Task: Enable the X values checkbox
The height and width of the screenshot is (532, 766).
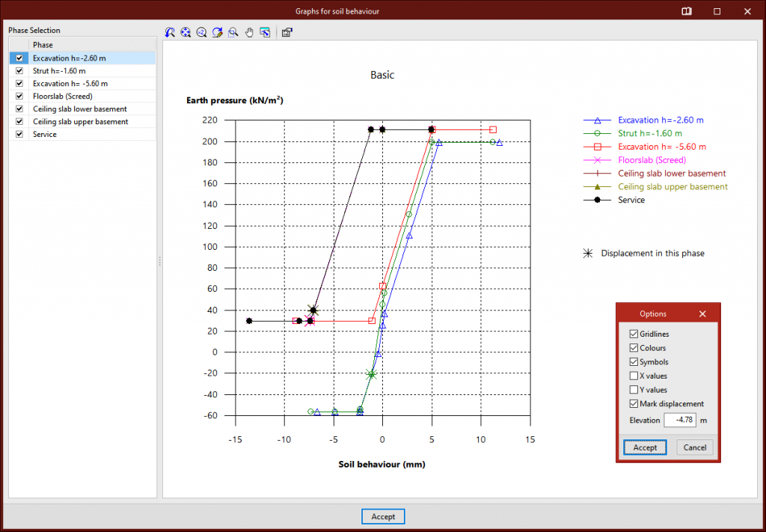Action: coord(634,376)
